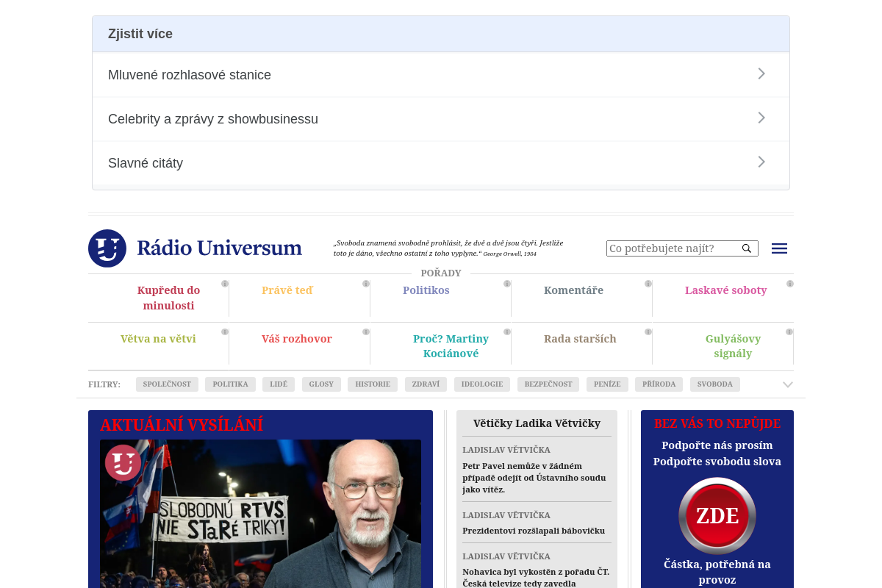
Task: Click first LADISLAV VĚTVIČKA author label
Action: pos(506,450)
